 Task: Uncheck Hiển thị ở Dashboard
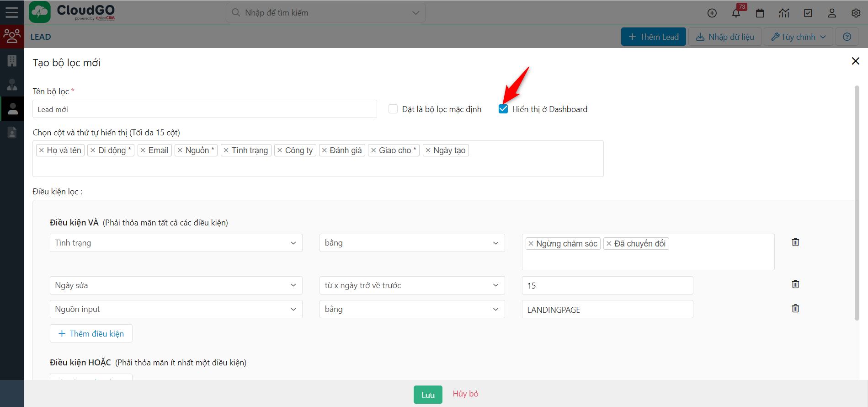pyautogui.click(x=503, y=109)
